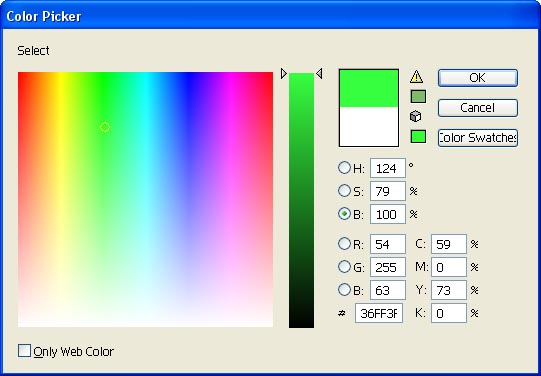Click the out-of-web-color cube icon
This screenshot has width=541, height=376.
415,116
